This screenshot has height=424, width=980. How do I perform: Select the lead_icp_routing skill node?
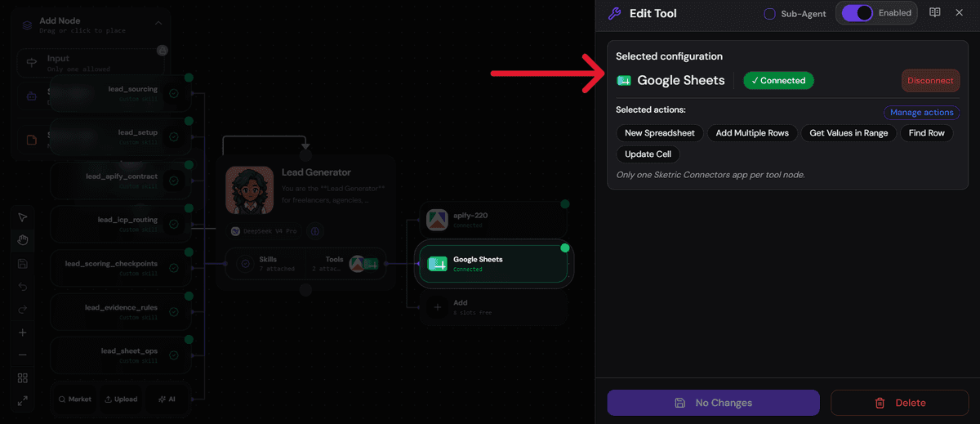pos(120,224)
